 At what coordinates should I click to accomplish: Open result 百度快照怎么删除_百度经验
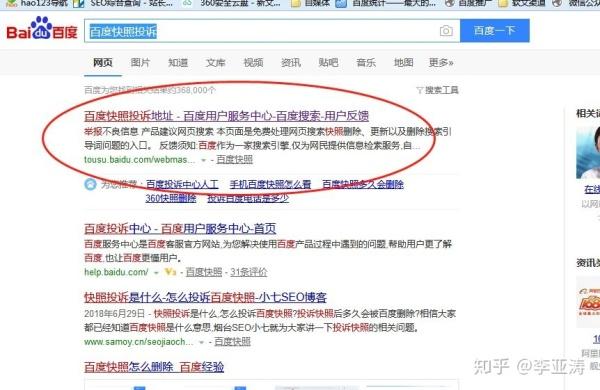154,367
